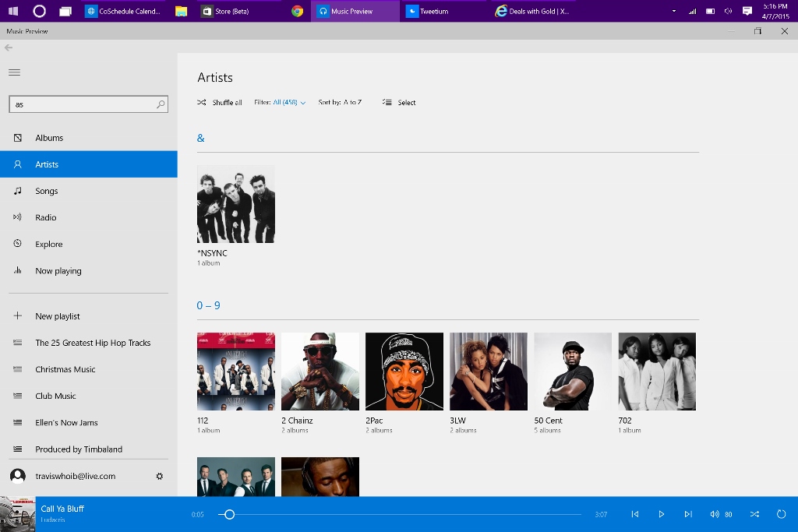Open The 25 Greatest Hip Hop Tracks playlist
This screenshot has height=532, width=798.
tap(89, 343)
